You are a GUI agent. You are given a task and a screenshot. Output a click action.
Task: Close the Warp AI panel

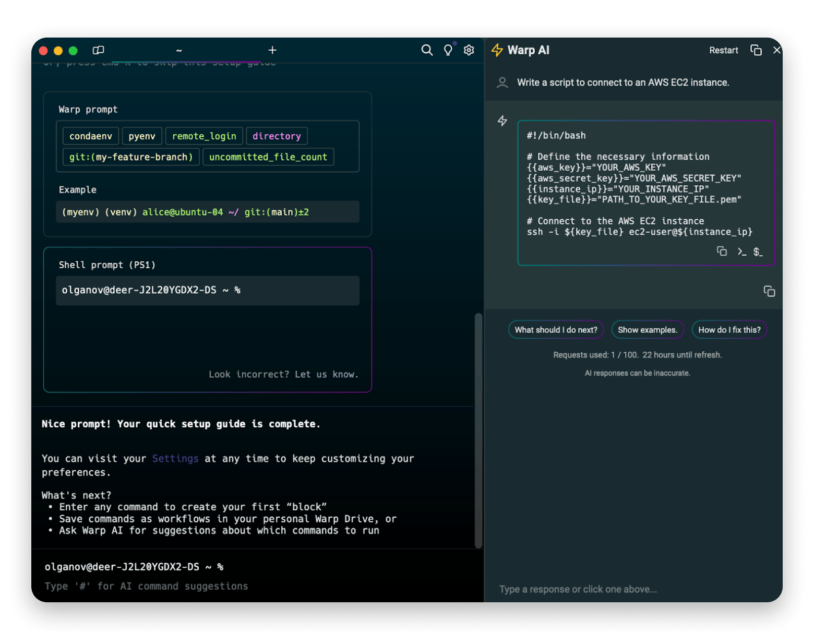[x=777, y=50]
